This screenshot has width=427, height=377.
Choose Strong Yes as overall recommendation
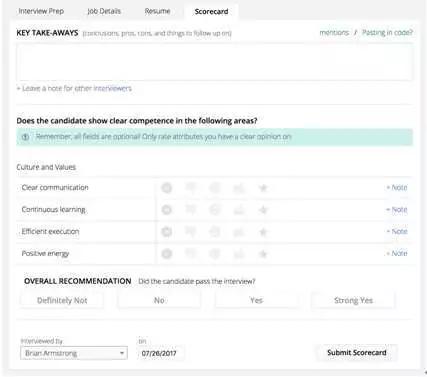coord(353,300)
